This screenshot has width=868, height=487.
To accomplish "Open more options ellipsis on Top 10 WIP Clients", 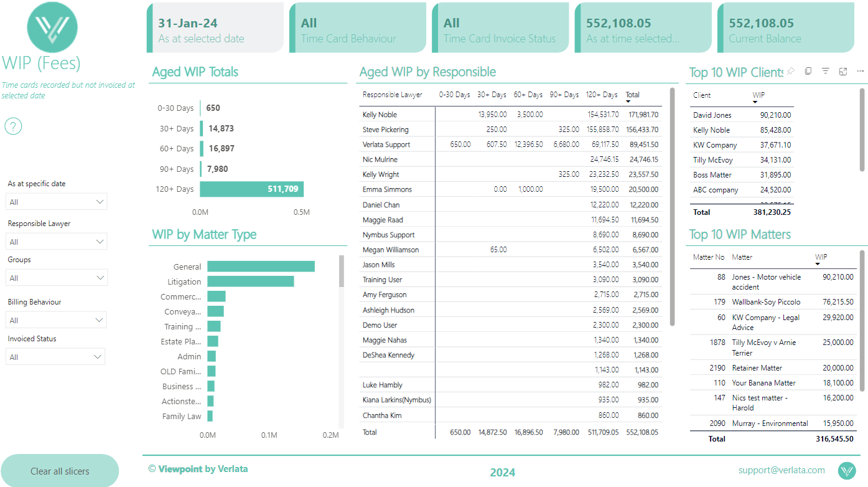I will point(861,72).
